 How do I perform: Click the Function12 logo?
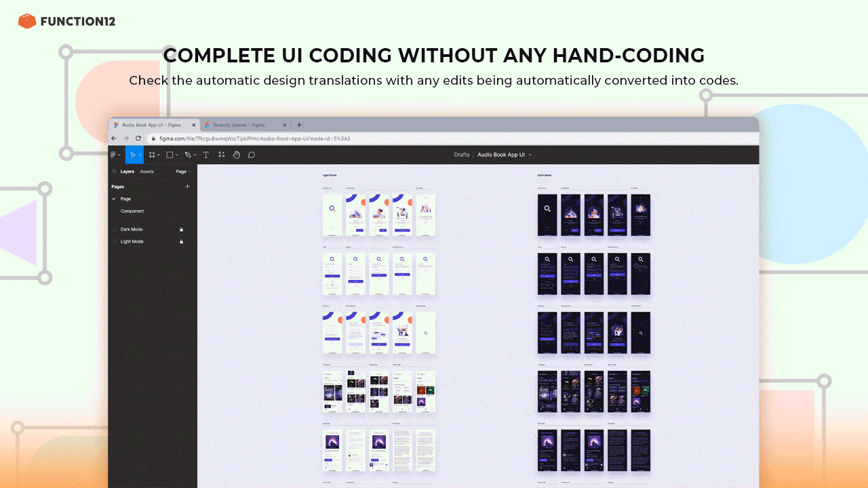(x=66, y=21)
